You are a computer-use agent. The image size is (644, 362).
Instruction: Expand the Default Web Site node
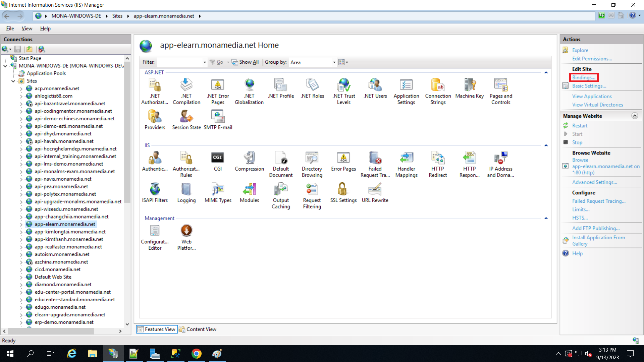[x=21, y=277]
